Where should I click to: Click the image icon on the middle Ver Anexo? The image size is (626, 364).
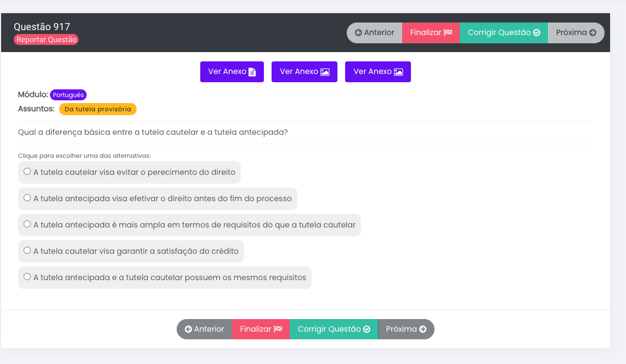325,72
